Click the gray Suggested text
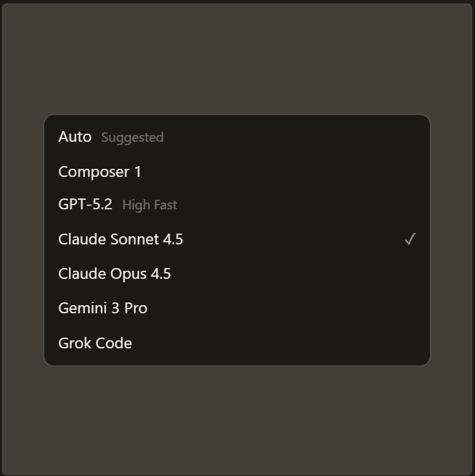 coord(132,138)
